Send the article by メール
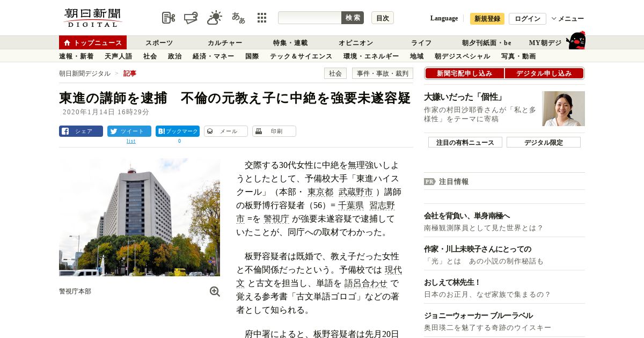 (x=226, y=131)
